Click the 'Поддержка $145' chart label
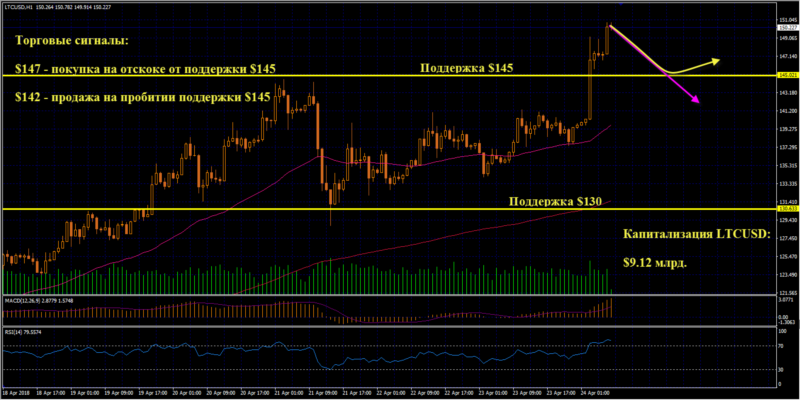 pos(467,67)
